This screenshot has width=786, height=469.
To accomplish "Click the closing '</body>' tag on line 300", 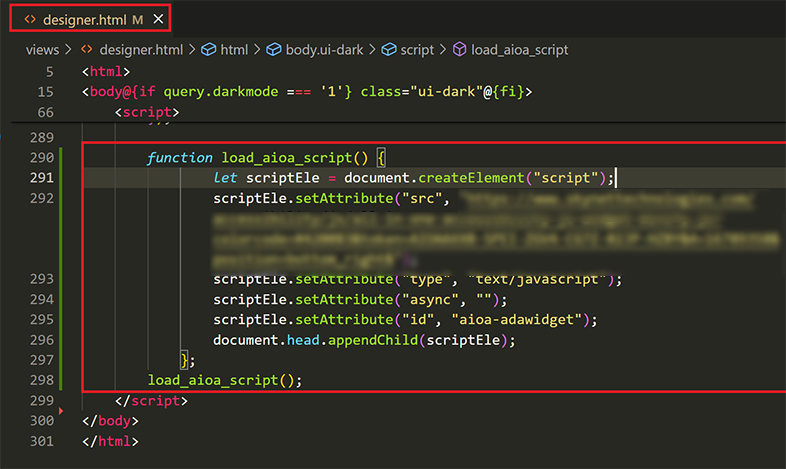I will click(110, 421).
